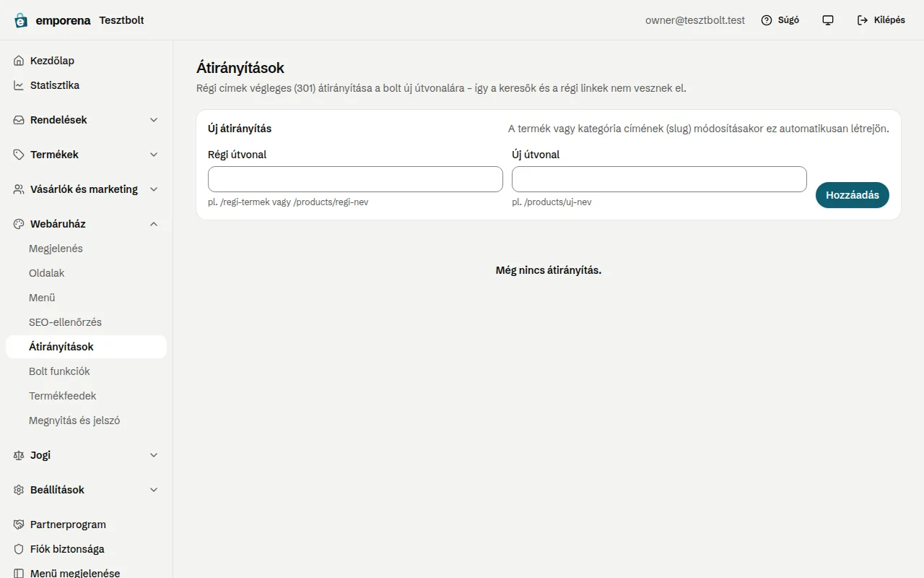
Task: Click the Rendelések inbox icon
Action: (x=19, y=120)
